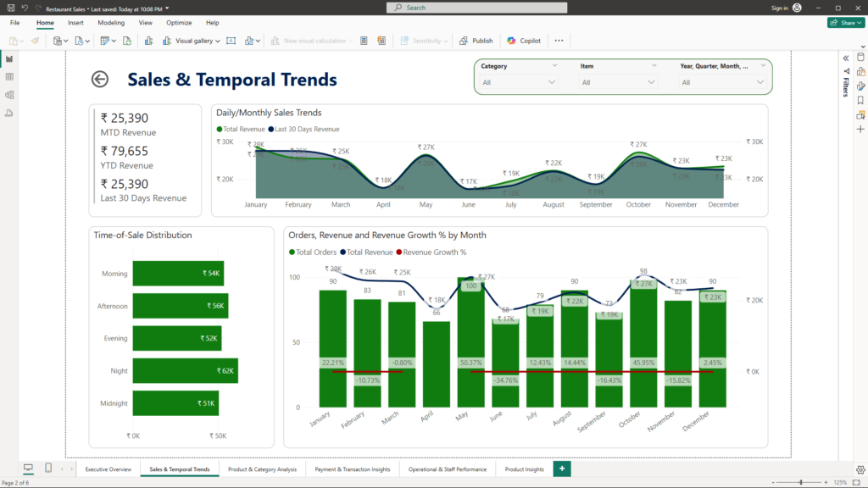Open Model view in left sidebar
The height and width of the screenshot is (488, 868).
9,94
